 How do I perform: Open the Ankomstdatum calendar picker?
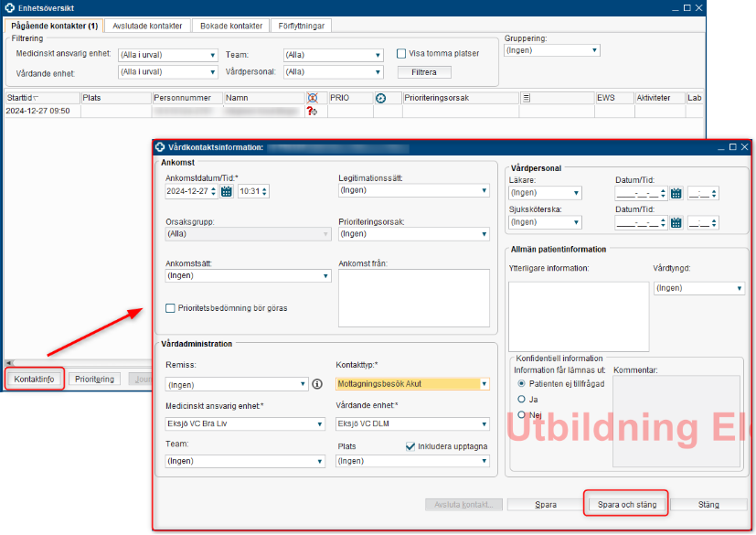point(226,192)
